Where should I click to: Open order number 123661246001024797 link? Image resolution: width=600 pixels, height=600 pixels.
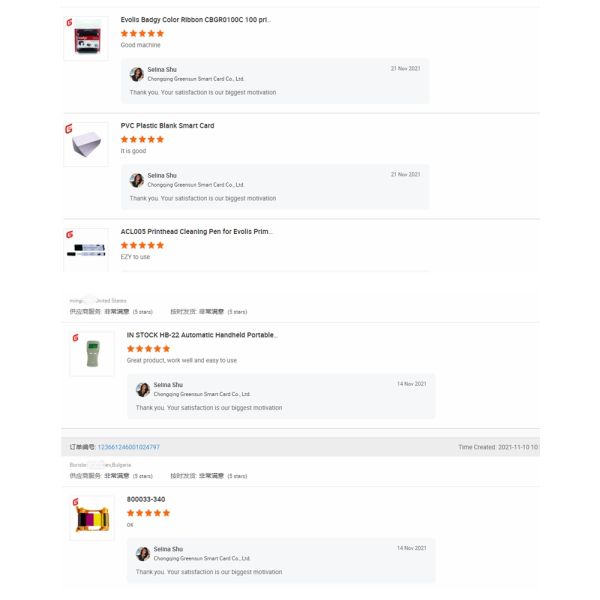point(128,447)
